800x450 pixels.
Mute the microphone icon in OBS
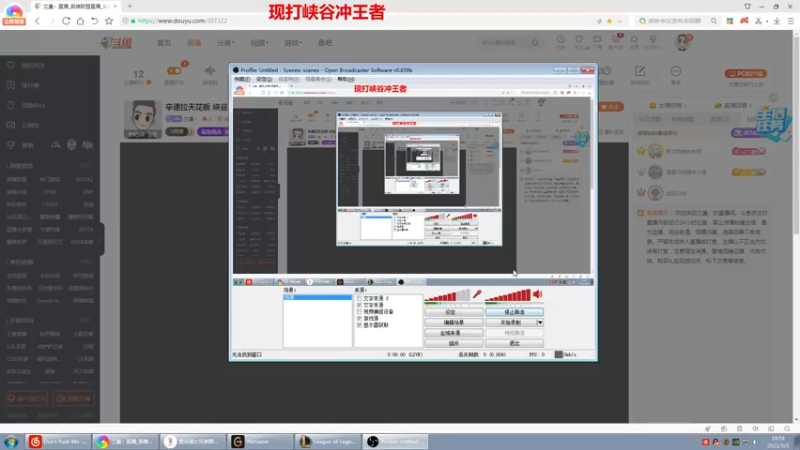477,294
